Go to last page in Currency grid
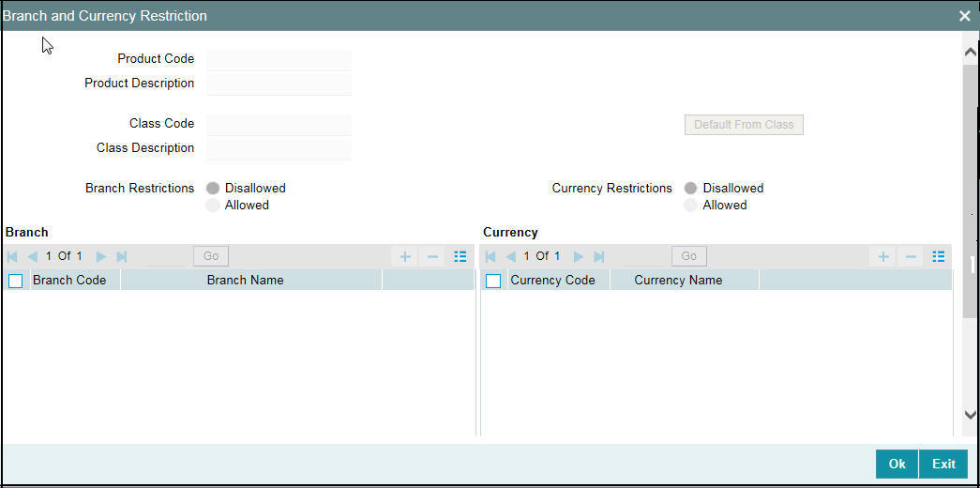 599,256
